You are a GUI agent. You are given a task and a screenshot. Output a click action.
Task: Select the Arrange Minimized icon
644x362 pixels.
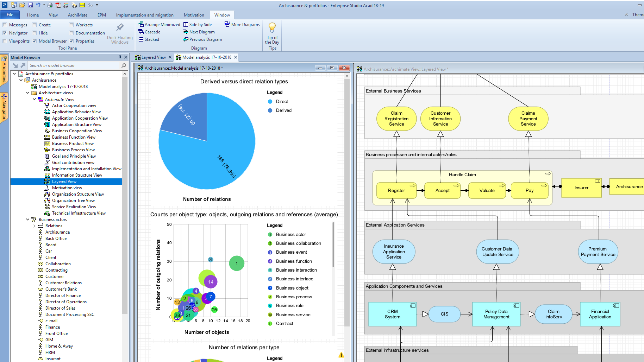coord(141,25)
